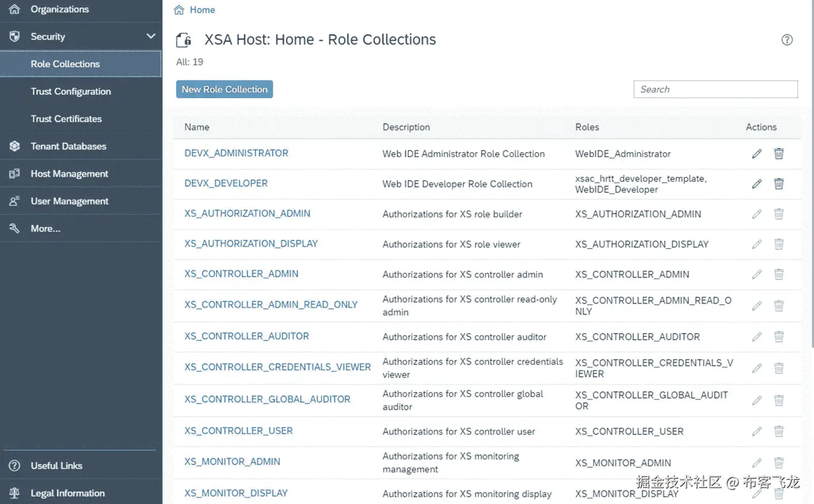This screenshot has width=814, height=504.
Task: Open the help icon at top right
Action: coord(787,40)
